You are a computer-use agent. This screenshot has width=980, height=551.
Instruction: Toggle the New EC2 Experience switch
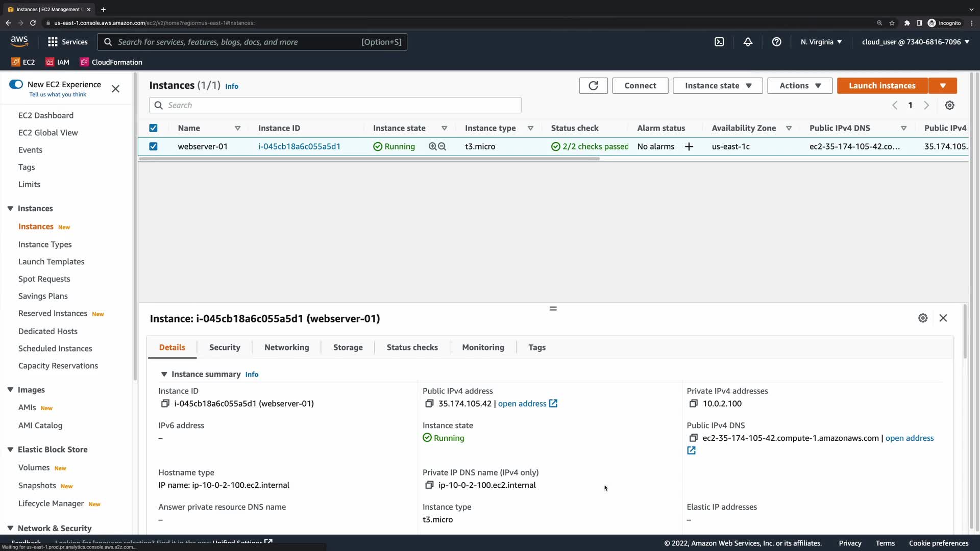coord(16,84)
